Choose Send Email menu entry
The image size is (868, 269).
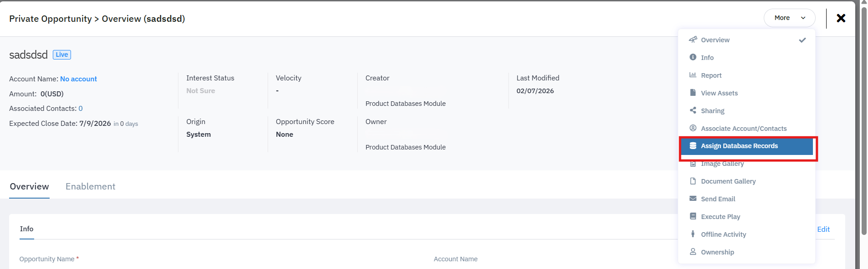(746, 199)
